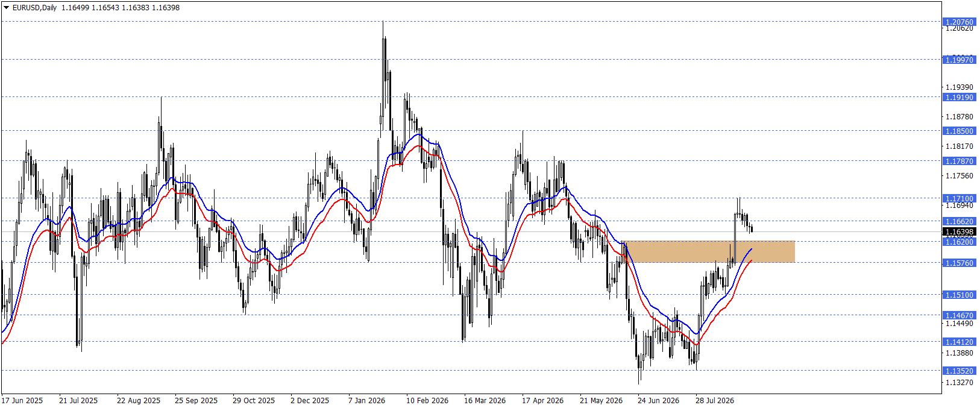Click the 1.19970 price level label

pos(959,60)
